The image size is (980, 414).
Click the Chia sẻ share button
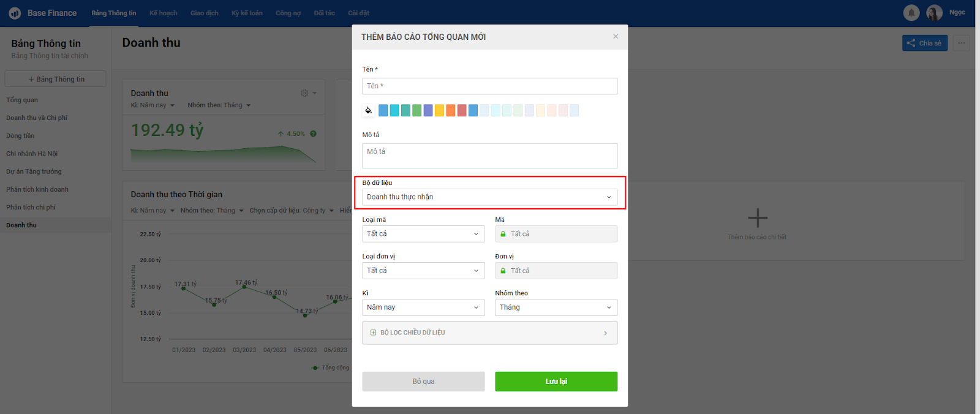pos(925,43)
